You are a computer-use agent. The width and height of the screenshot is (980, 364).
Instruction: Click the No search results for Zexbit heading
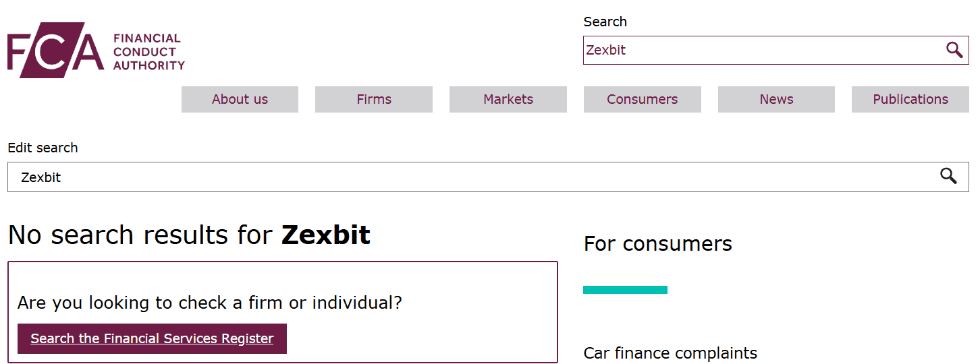click(x=189, y=235)
